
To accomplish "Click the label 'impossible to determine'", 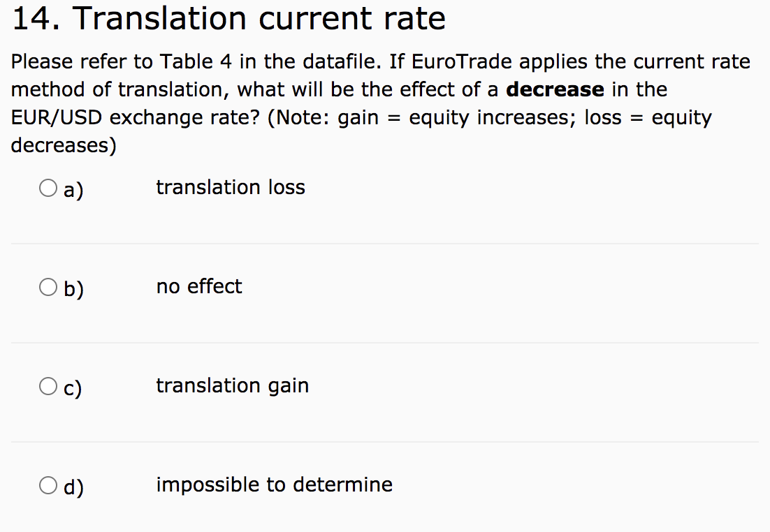I will pos(275,484).
